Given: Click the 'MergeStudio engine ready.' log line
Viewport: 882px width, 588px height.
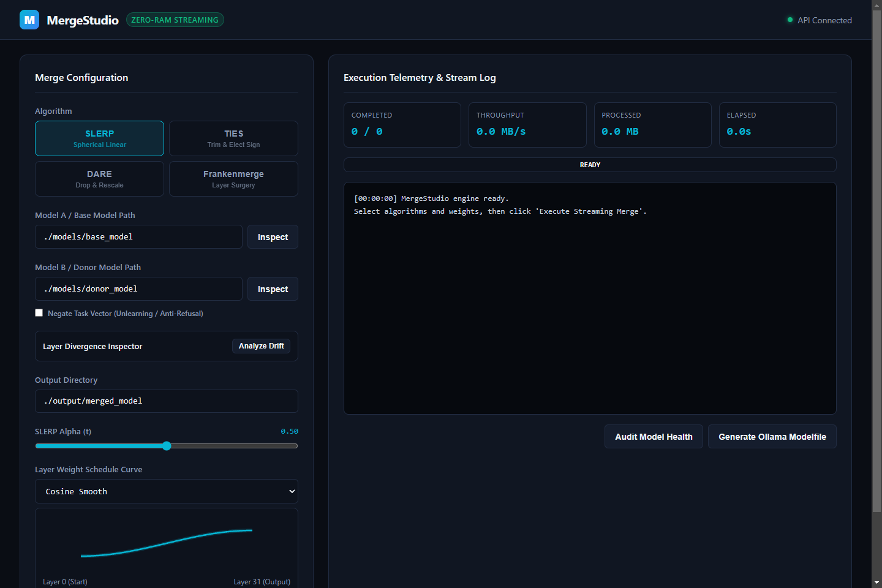Looking at the screenshot, I should tap(431, 198).
